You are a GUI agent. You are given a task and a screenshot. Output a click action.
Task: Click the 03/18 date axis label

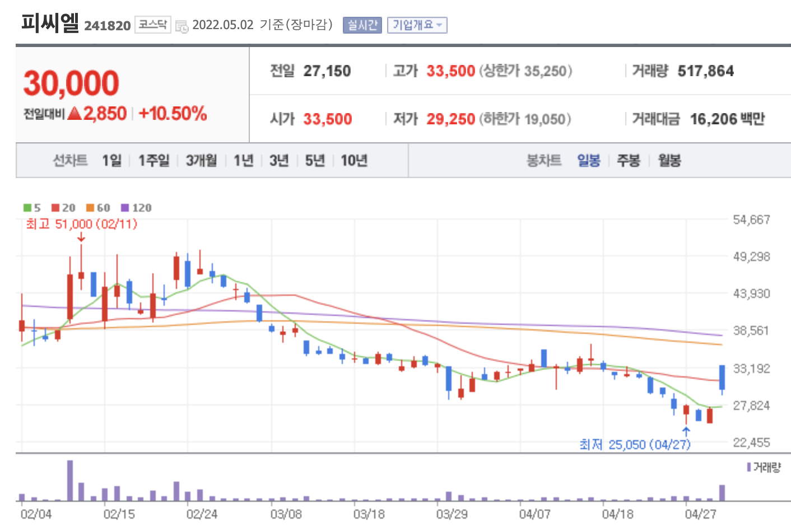369,514
